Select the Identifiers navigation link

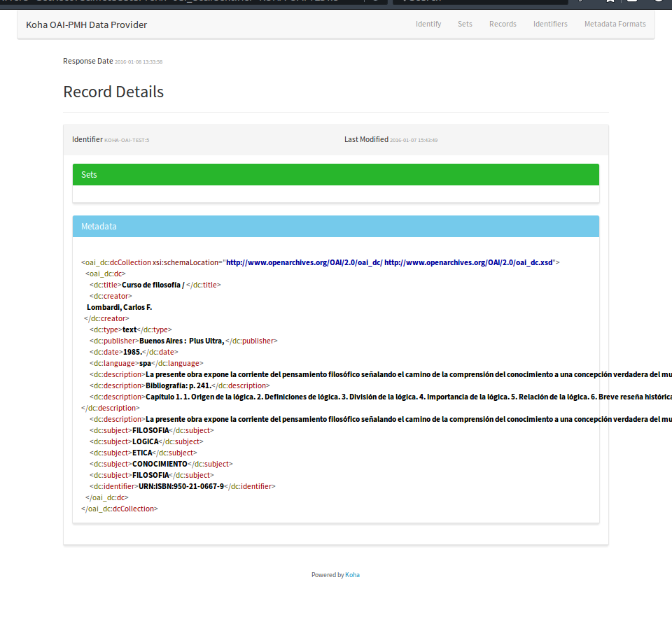click(x=550, y=24)
